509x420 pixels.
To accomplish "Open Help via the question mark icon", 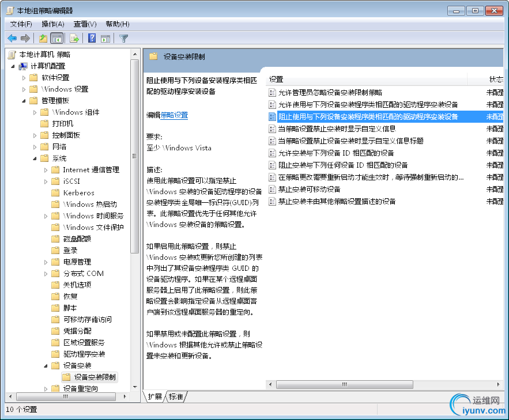I will point(91,38).
